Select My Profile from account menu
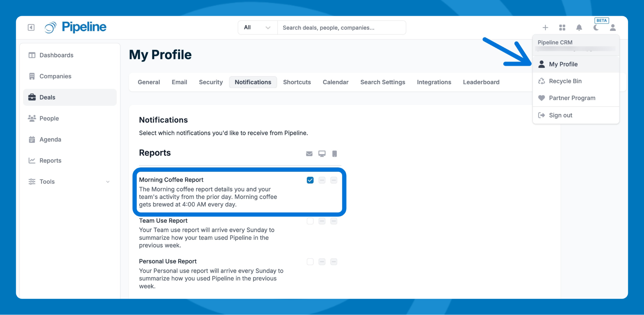This screenshot has height=315, width=644. pyautogui.click(x=563, y=64)
